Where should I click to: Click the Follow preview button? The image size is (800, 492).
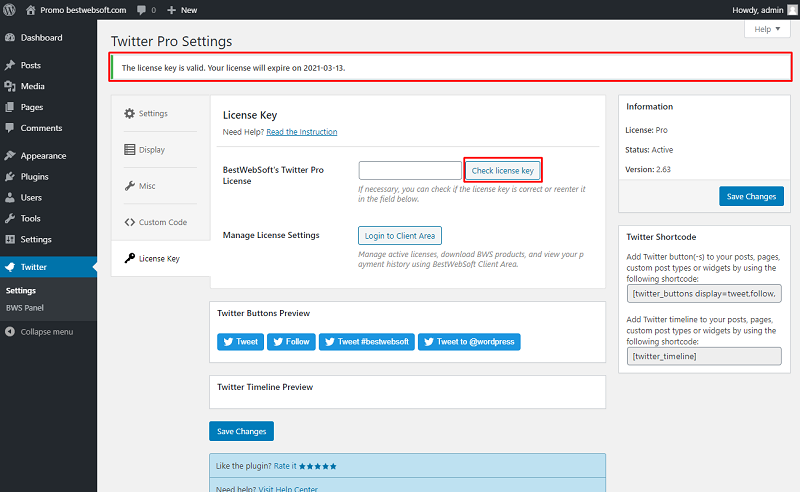coord(291,342)
